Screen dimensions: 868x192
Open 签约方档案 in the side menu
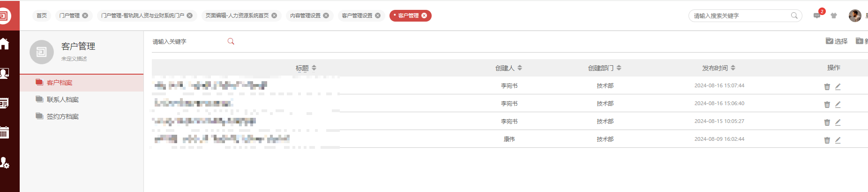[x=62, y=116]
